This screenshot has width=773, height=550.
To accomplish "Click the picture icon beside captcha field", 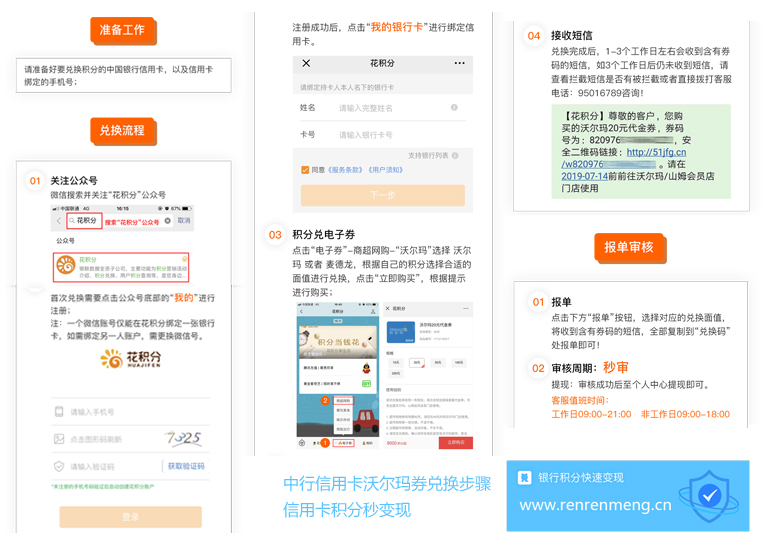I will (59, 439).
